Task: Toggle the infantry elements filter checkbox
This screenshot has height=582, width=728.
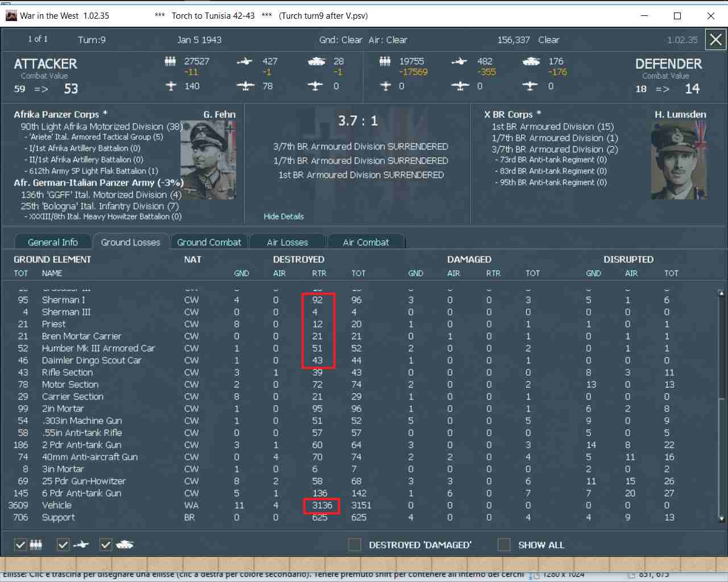Action: tap(20, 544)
